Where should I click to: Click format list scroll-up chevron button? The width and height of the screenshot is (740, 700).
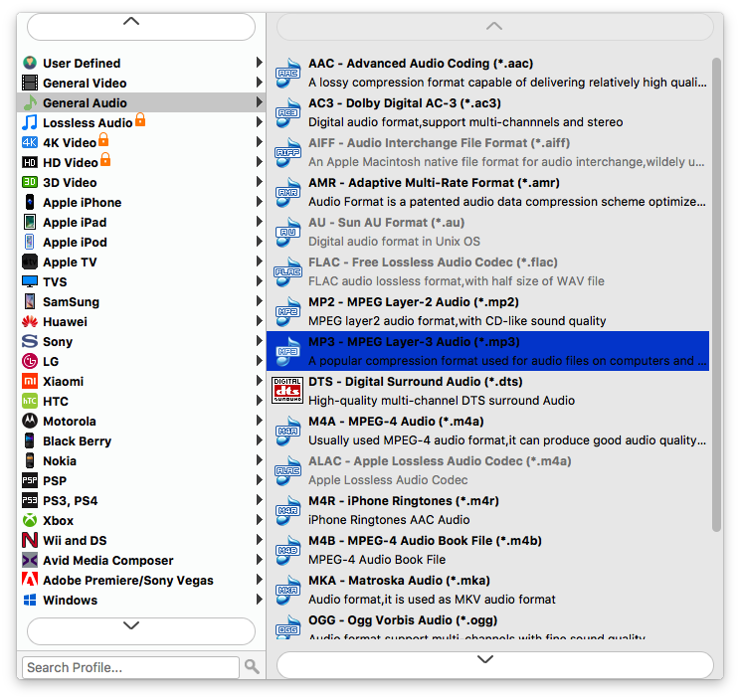(x=494, y=27)
